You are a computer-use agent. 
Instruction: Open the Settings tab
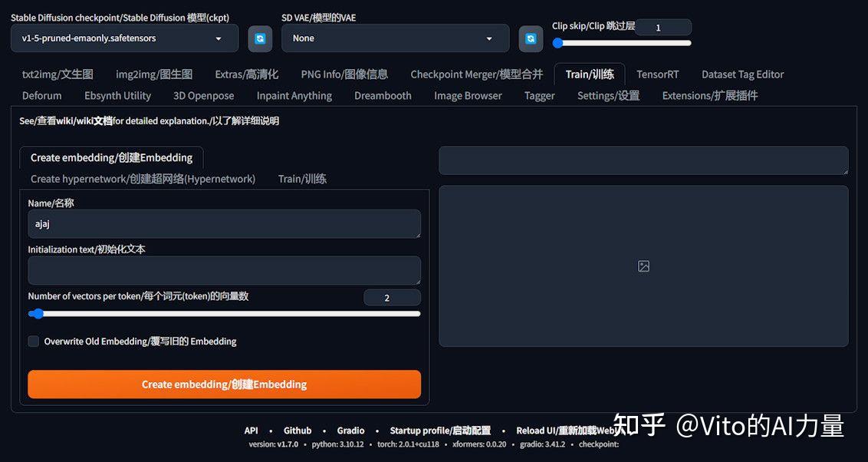(x=608, y=95)
